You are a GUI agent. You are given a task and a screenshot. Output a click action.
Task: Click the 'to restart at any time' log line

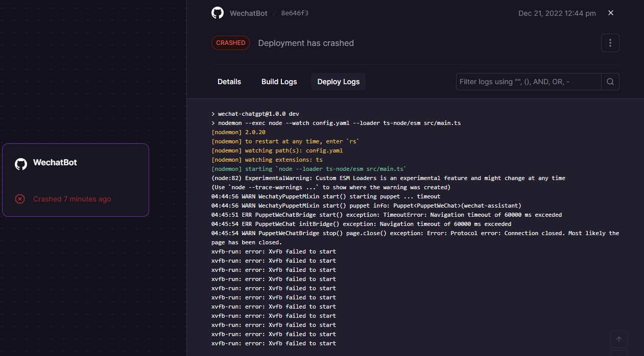285,141
